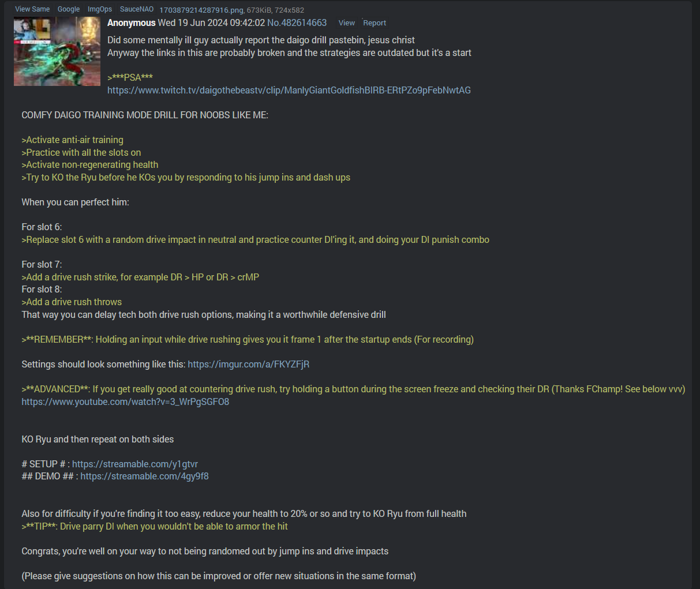Search image with Google link
This screenshot has height=589, width=700.
[69, 9]
